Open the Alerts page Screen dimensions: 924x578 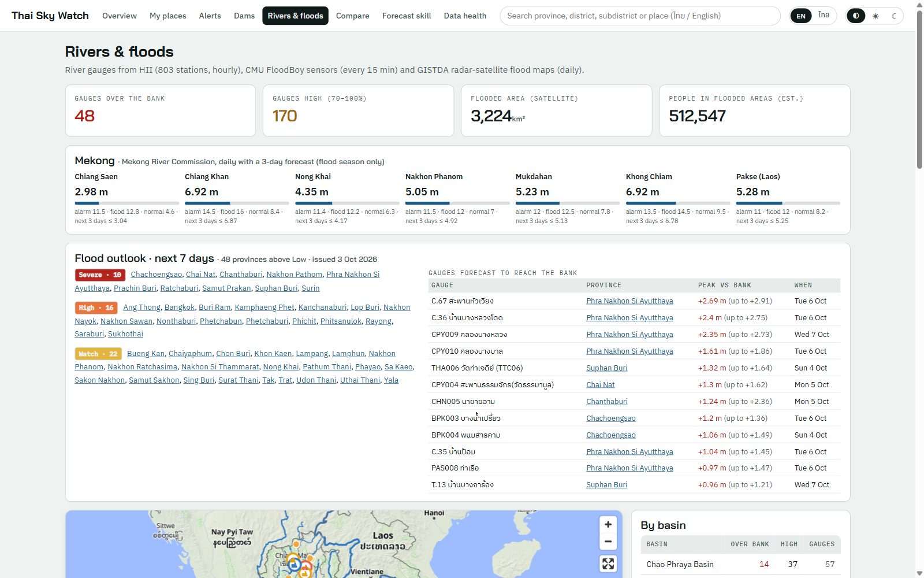pyautogui.click(x=210, y=16)
